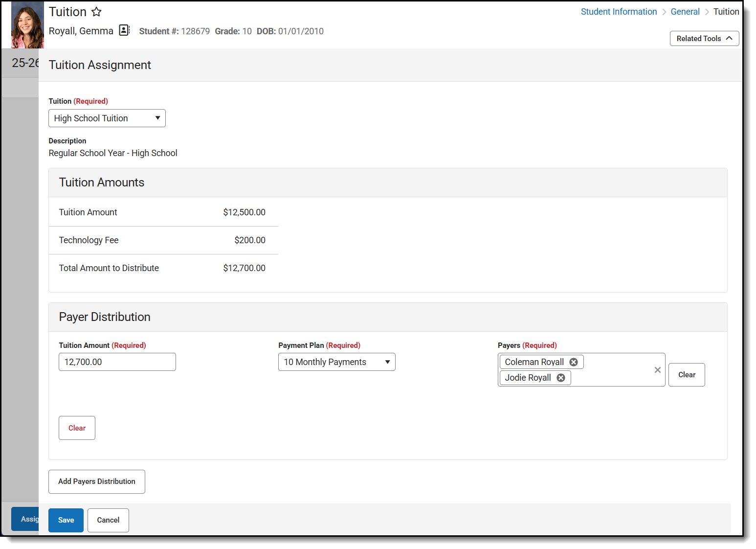Select the 25-26 school year tab
756x549 pixels.
click(x=22, y=63)
